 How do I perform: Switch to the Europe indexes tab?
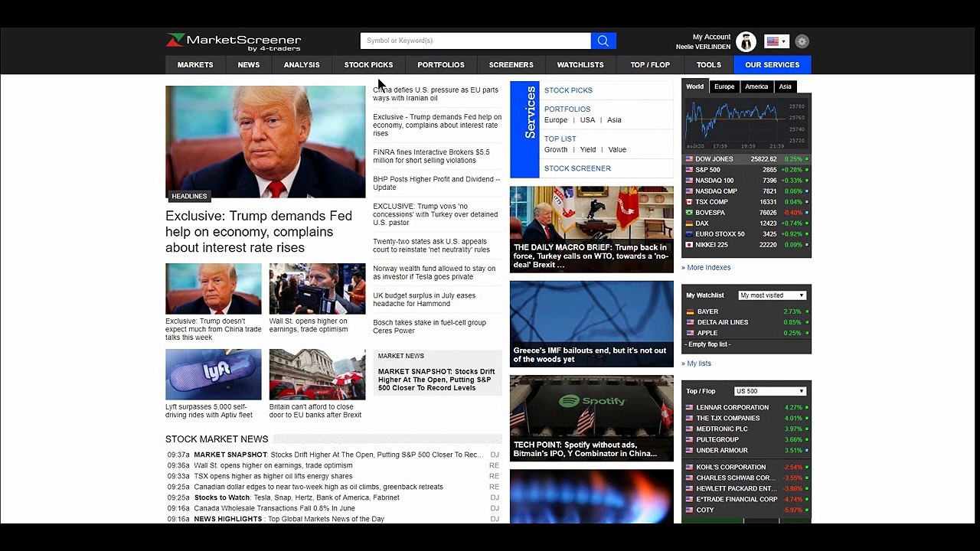(x=724, y=86)
